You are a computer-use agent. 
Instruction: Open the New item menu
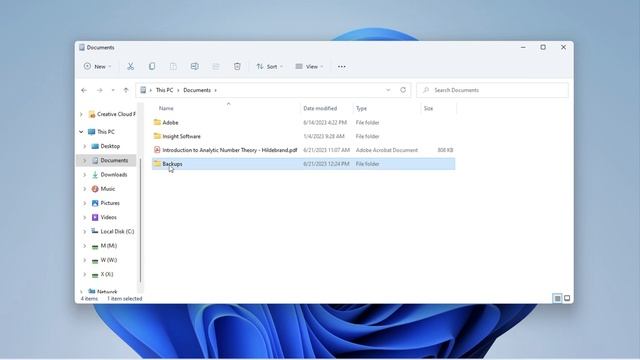(97, 67)
